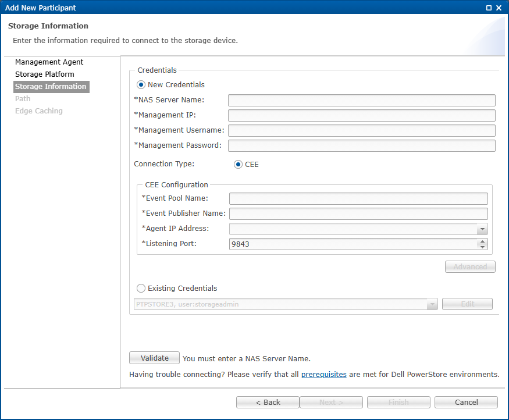Click the Validate button
The height and width of the screenshot is (420, 509).
154,358
